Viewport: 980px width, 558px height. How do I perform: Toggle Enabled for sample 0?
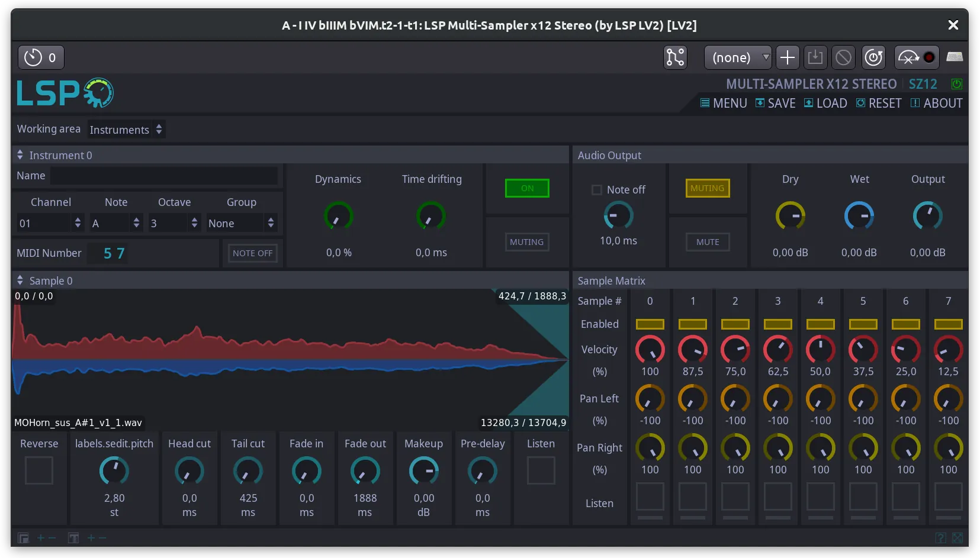pyautogui.click(x=650, y=324)
